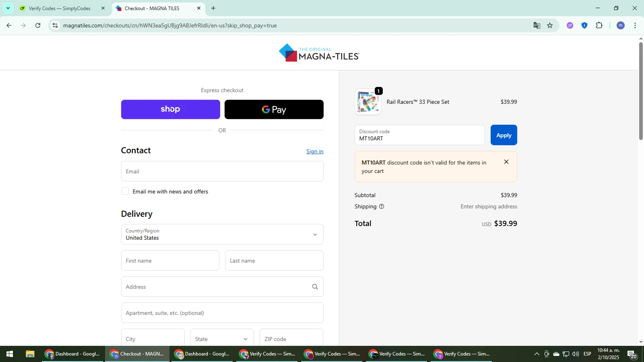Expand the Country/Region dropdown
Viewport: 644px width, 362px height.
(222, 234)
